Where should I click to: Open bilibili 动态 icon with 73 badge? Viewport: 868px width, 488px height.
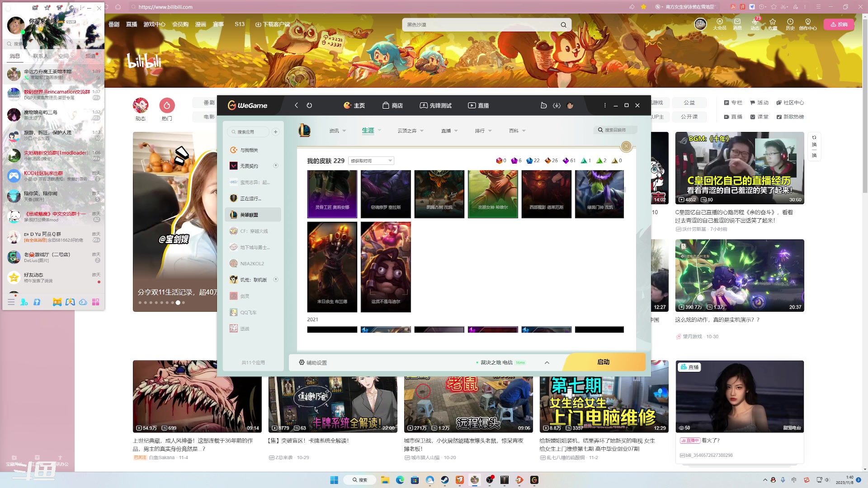coord(755,24)
